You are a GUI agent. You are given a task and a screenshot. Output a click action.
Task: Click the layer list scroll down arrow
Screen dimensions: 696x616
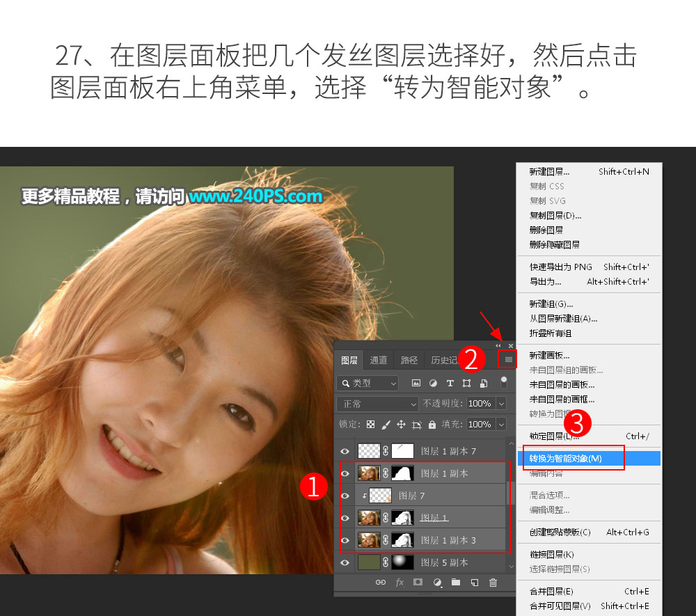point(511,567)
